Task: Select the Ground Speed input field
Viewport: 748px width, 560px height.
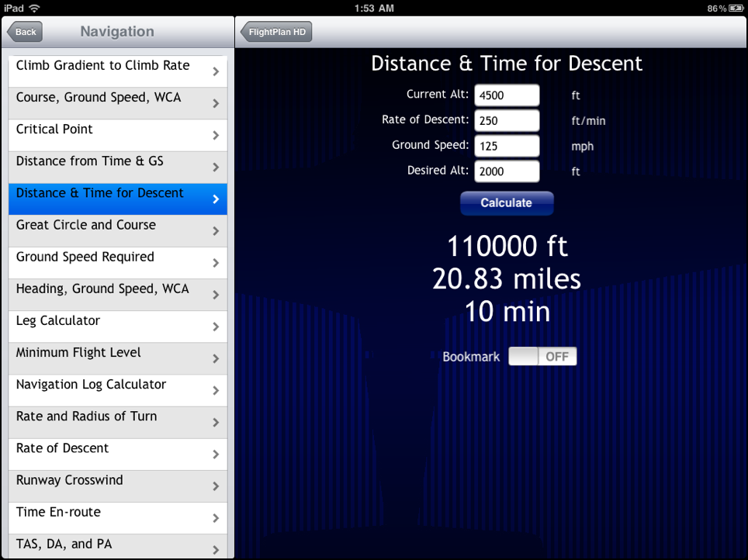Action: click(507, 146)
